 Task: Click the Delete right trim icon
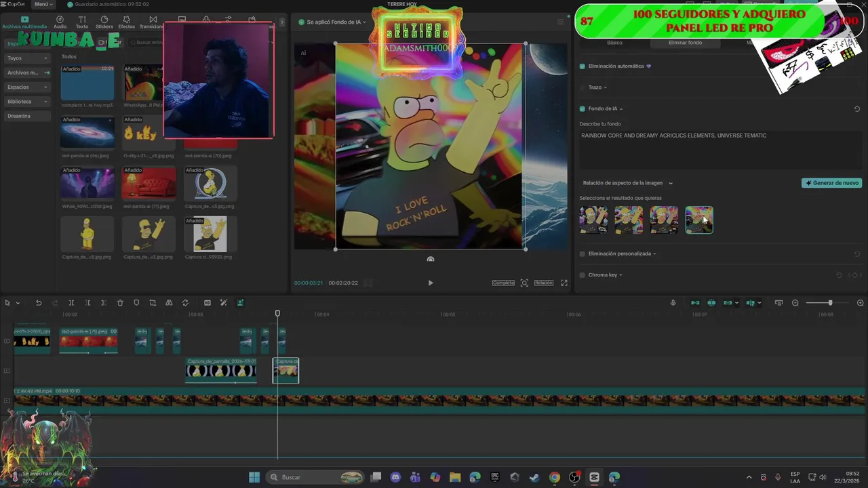(x=103, y=303)
